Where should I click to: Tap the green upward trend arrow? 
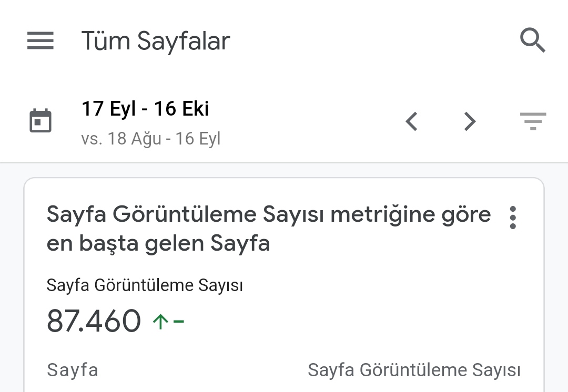160,321
